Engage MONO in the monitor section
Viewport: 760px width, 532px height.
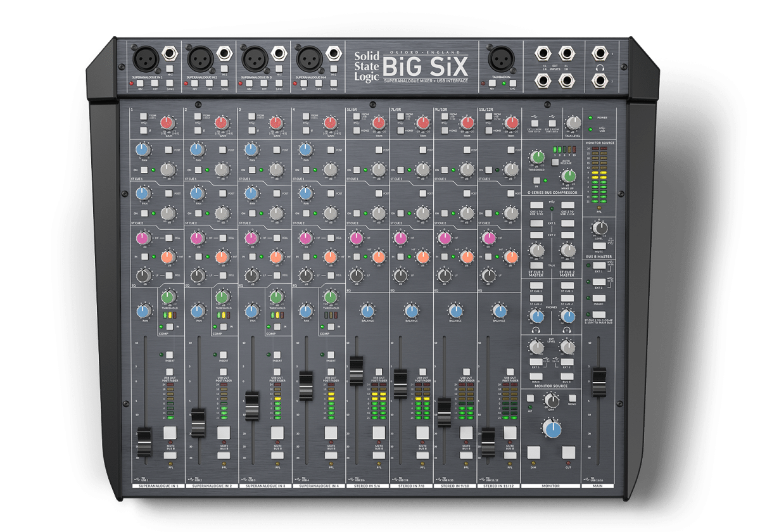point(572,398)
